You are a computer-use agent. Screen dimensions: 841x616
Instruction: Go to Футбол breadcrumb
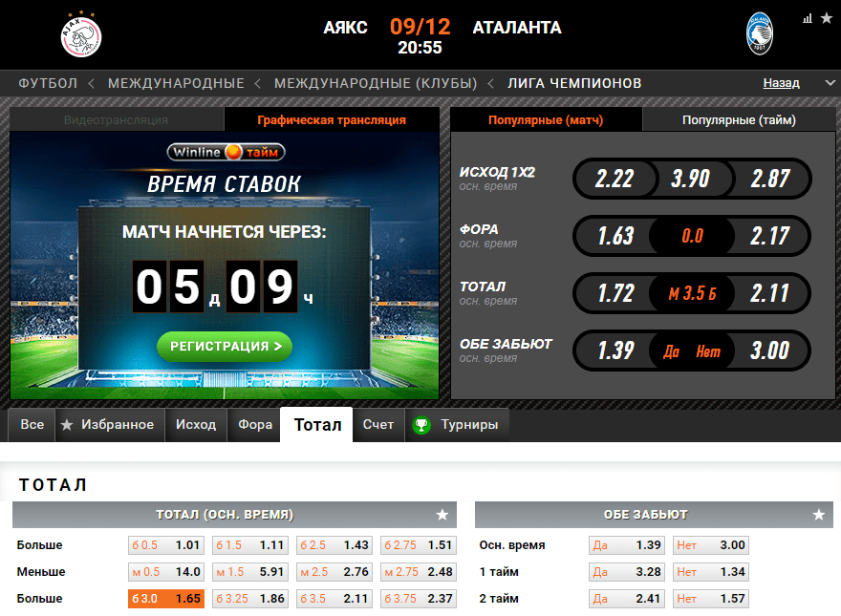tap(48, 83)
